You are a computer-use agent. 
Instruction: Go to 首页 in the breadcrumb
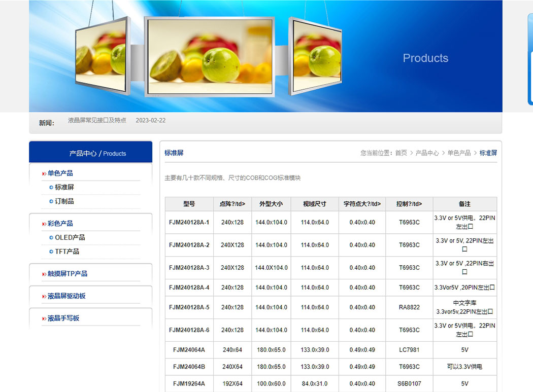click(401, 153)
